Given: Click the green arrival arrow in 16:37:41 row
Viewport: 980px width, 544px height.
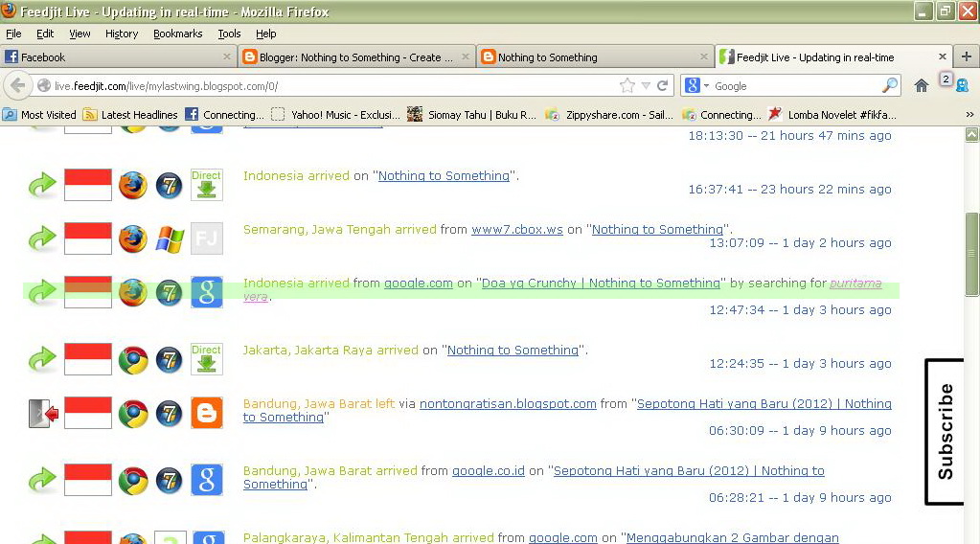Looking at the screenshot, I should click(42, 186).
